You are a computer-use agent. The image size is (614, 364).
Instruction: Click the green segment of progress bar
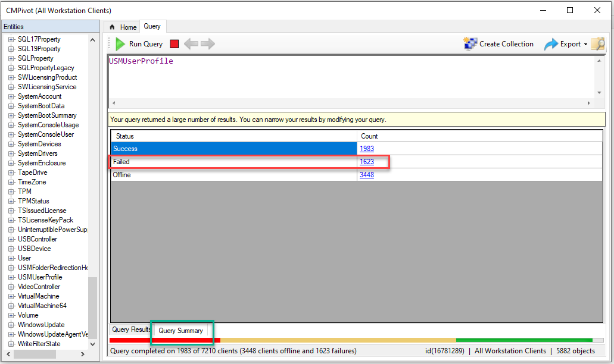point(524,340)
